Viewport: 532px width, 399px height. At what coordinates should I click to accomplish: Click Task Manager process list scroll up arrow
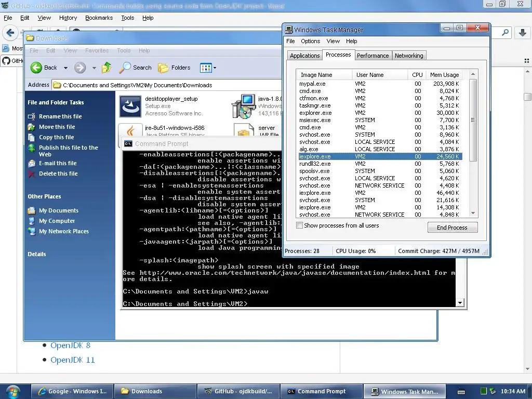[x=473, y=74]
